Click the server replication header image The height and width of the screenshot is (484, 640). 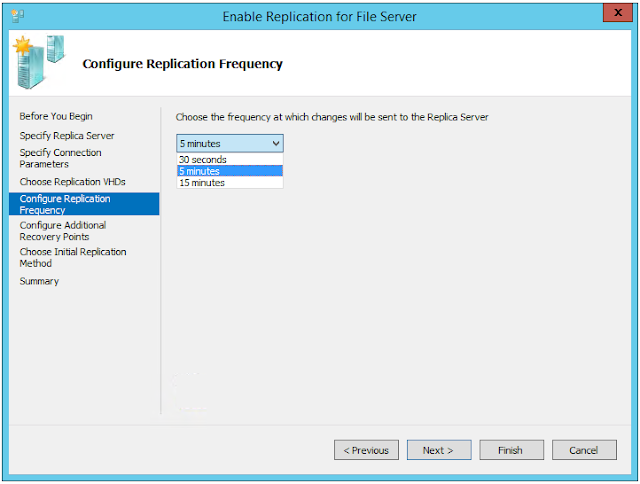[40, 62]
